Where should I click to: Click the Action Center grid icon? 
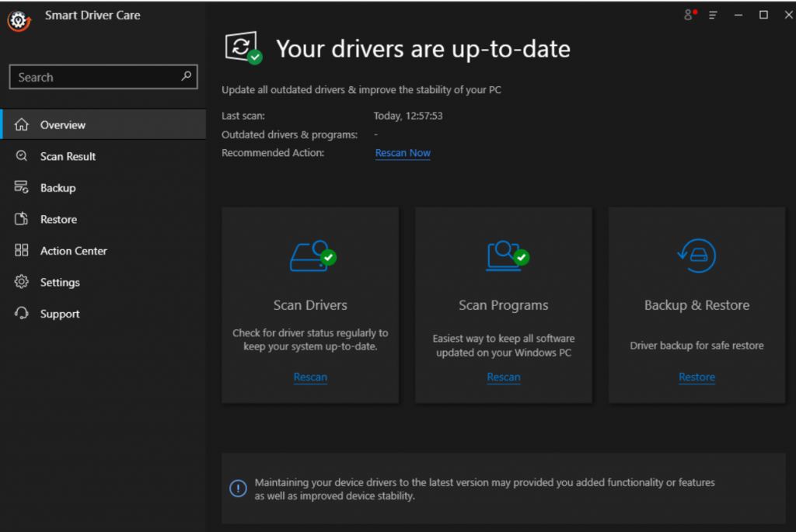point(21,250)
